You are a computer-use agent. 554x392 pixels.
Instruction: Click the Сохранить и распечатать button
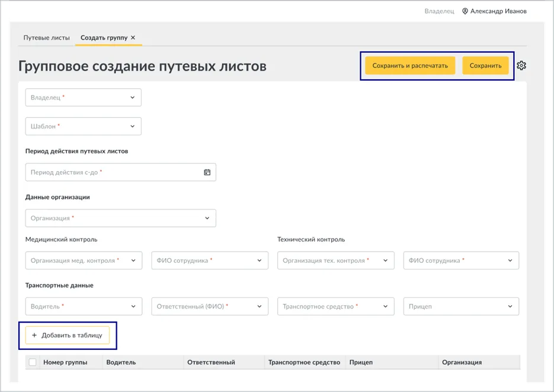tap(410, 66)
